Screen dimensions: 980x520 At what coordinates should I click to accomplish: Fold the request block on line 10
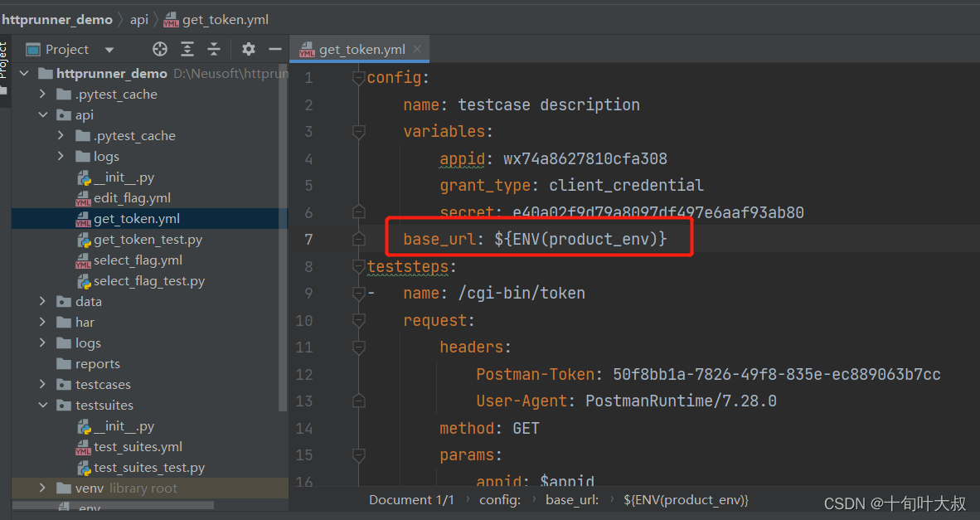tap(359, 321)
